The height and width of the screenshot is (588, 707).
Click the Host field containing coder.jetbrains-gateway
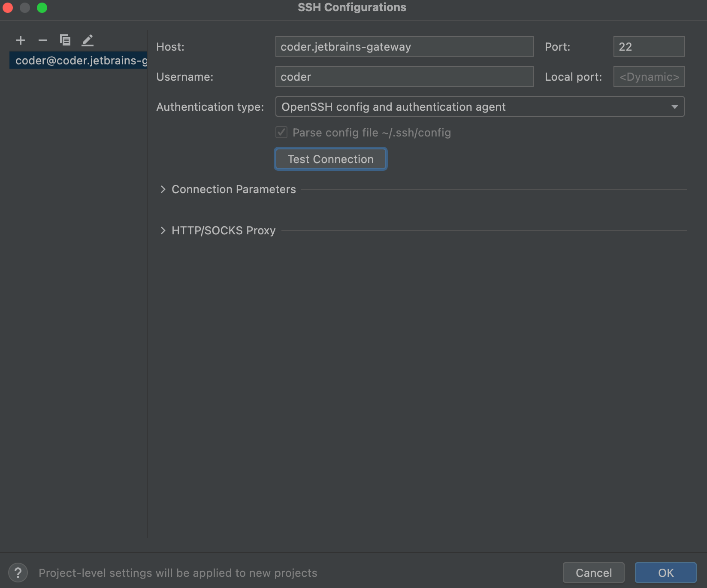coord(404,46)
